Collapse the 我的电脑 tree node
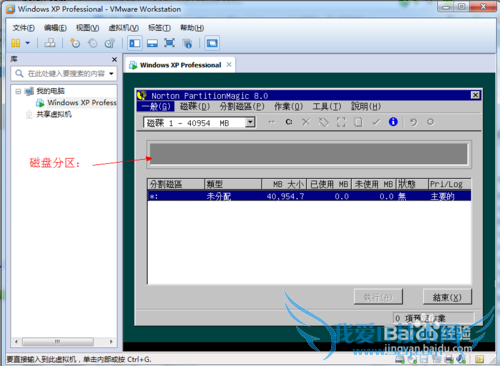 (18, 91)
